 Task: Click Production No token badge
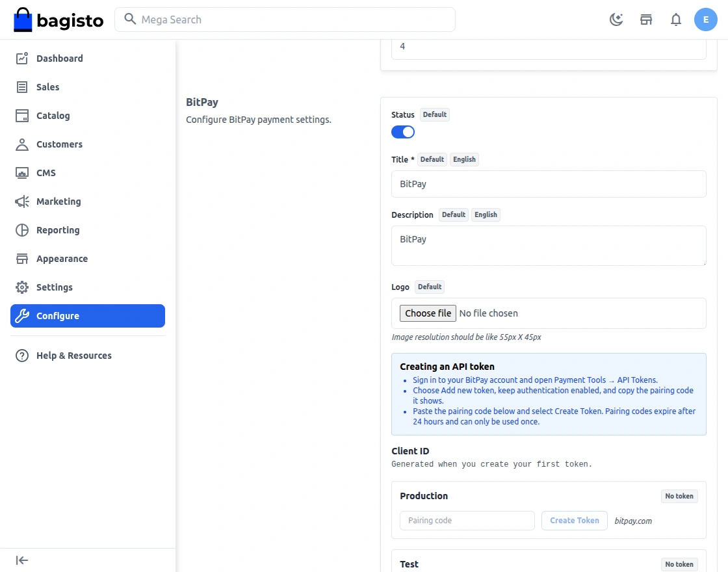pos(679,497)
